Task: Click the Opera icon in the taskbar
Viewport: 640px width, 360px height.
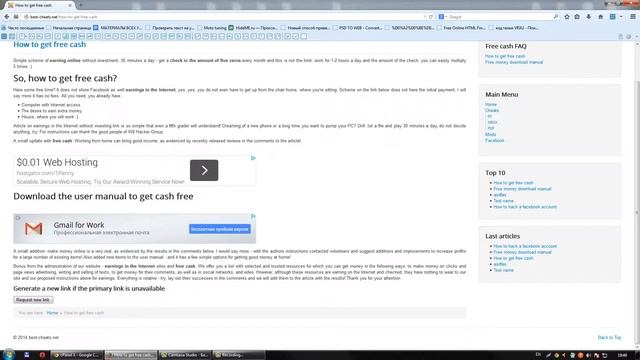Action: click(x=42, y=355)
